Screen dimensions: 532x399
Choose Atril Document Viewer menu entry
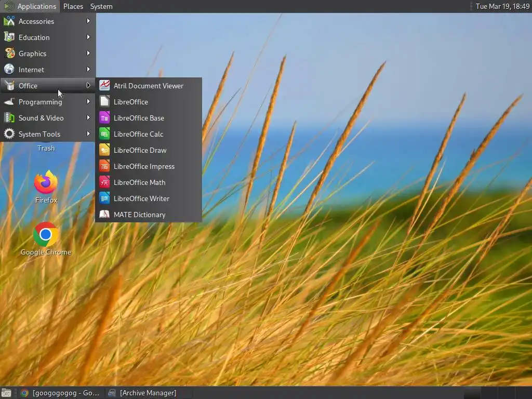pos(149,86)
